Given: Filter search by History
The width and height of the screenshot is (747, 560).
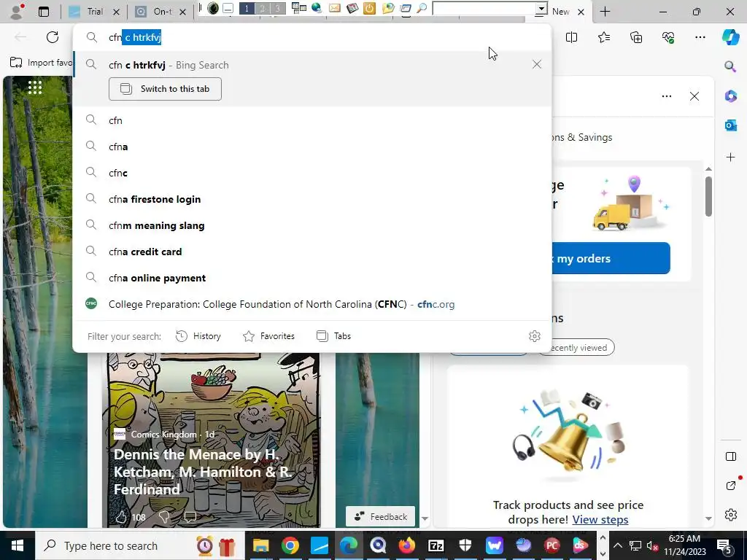Looking at the screenshot, I should pyautogui.click(x=198, y=336).
